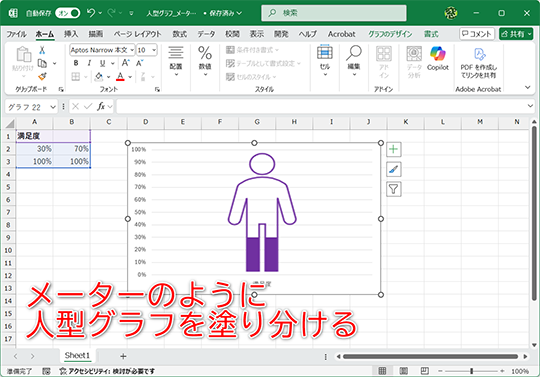This screenshot has height=377, width=540.
Task: Toggle Underline formatting
Action: pyautogui.click(x=102, y=63)
